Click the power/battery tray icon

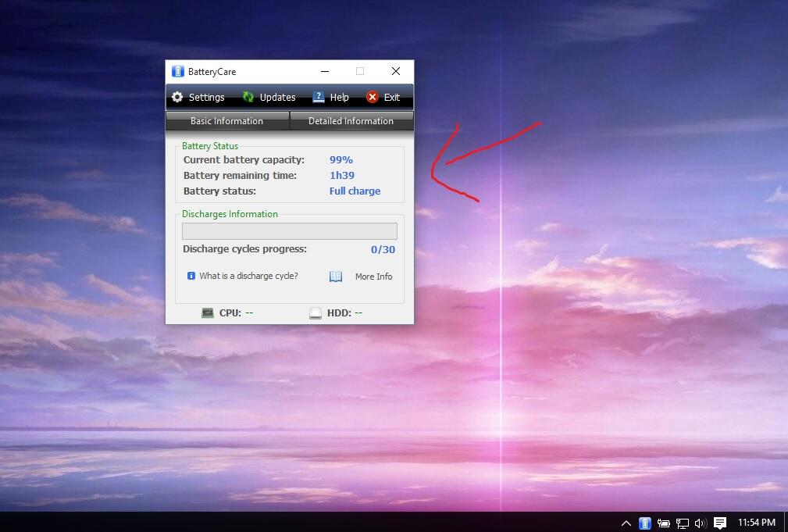[663, 523]
